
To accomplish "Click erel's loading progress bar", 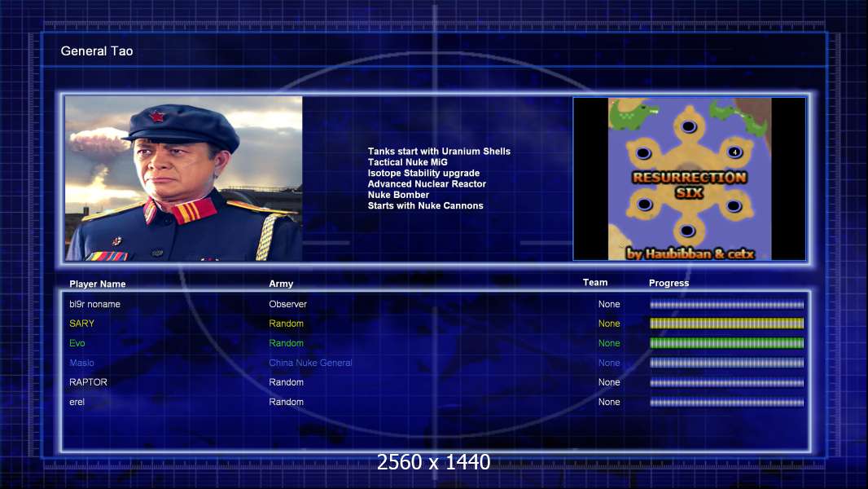I will 727,403.
